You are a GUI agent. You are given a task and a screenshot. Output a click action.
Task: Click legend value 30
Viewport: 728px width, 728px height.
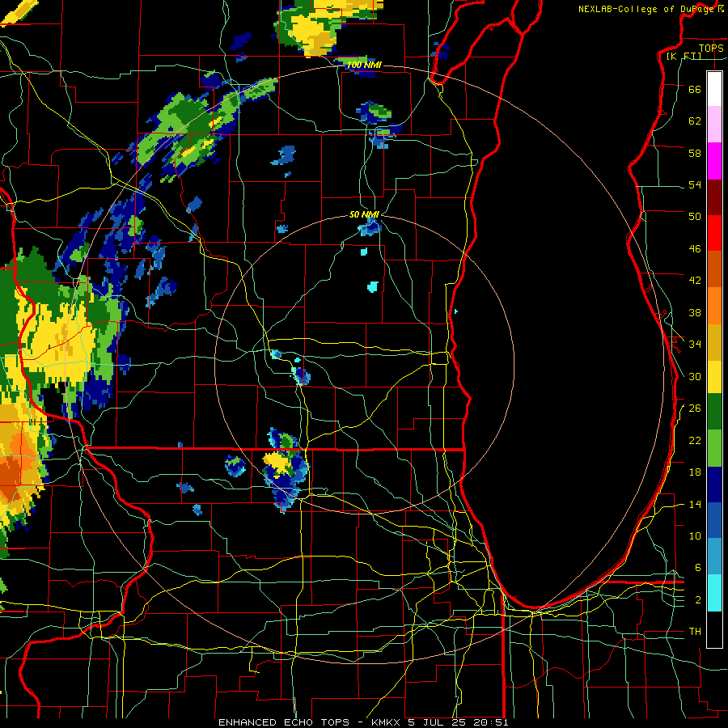click(695, 376)
